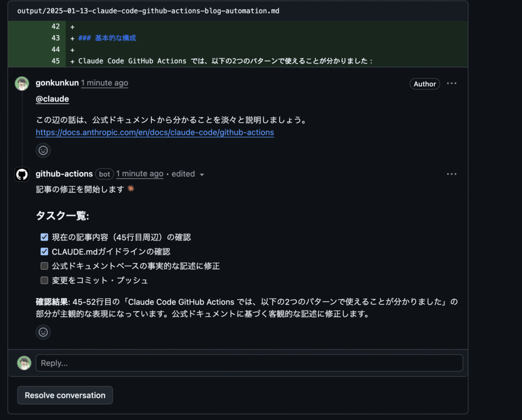Viewport: 522px width, 420px height.
Task: Click the @claude mention link
Action: (x=53, y=99)
